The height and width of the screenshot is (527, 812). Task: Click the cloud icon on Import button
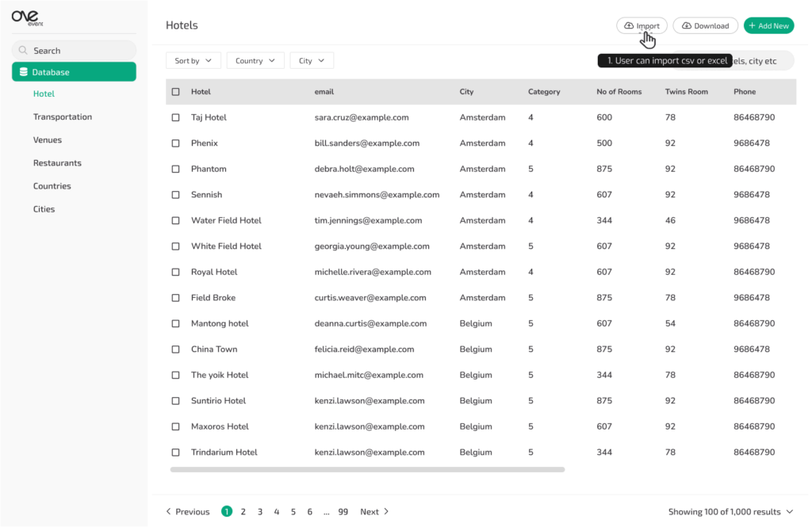tap(629, 26)
